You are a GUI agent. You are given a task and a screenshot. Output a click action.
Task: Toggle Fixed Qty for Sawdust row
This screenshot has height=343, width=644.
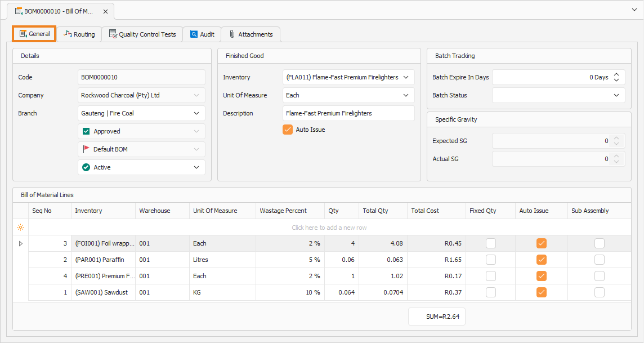tap(491, 292)
